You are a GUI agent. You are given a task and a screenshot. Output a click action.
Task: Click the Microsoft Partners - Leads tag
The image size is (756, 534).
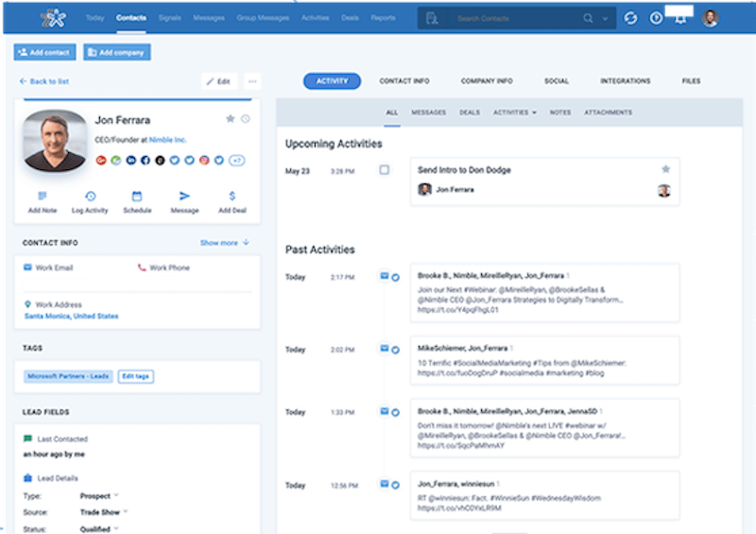pyautogui.click(x=68, y=376)
